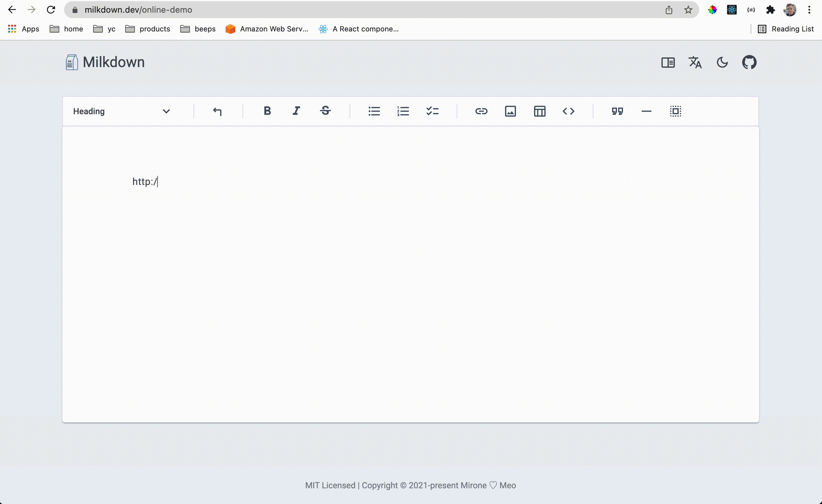Click the Milkdown logo title
The width and height of the screenshot is (822, 504).
tap(106, 62)
